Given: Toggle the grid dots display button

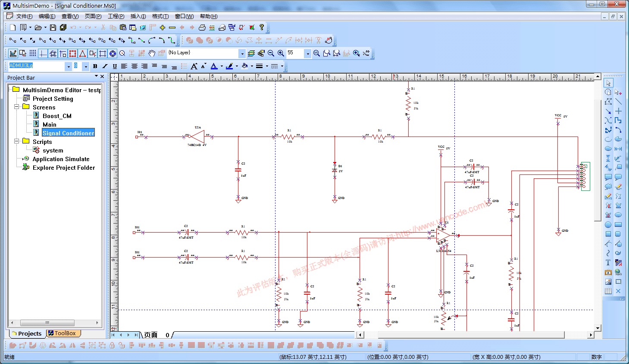Looking at the screenshot, I should [33, 53].
